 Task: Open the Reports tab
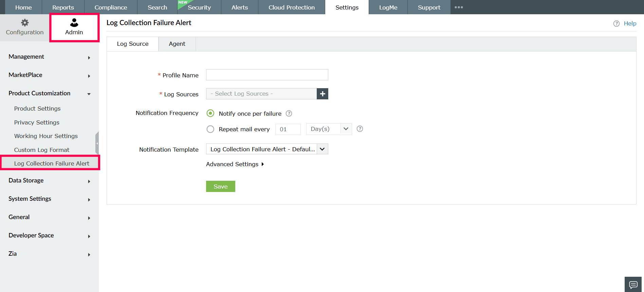point(63,7)
